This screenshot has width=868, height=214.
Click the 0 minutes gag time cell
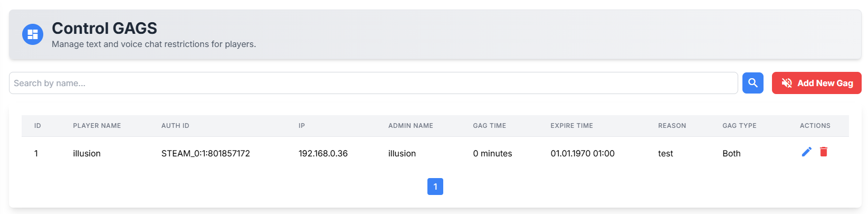[x=492, y=153]
